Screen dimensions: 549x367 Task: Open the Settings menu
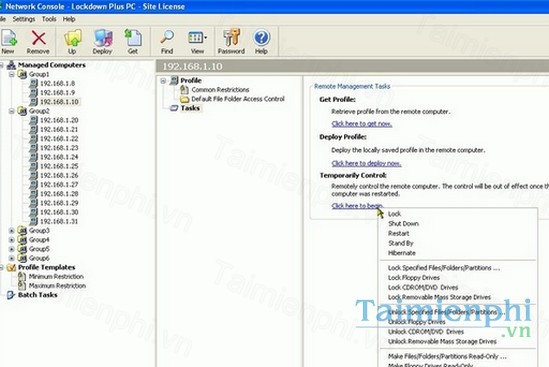(24, 19)
